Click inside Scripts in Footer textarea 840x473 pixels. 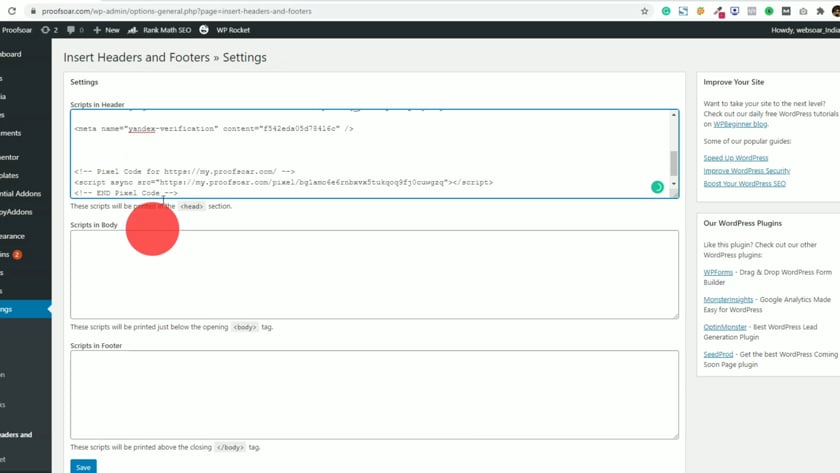374,395
